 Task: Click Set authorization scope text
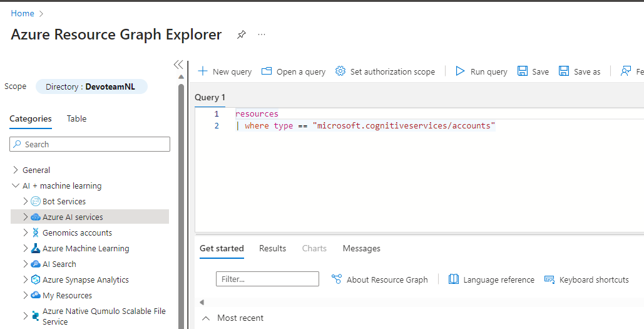point(392,71)
